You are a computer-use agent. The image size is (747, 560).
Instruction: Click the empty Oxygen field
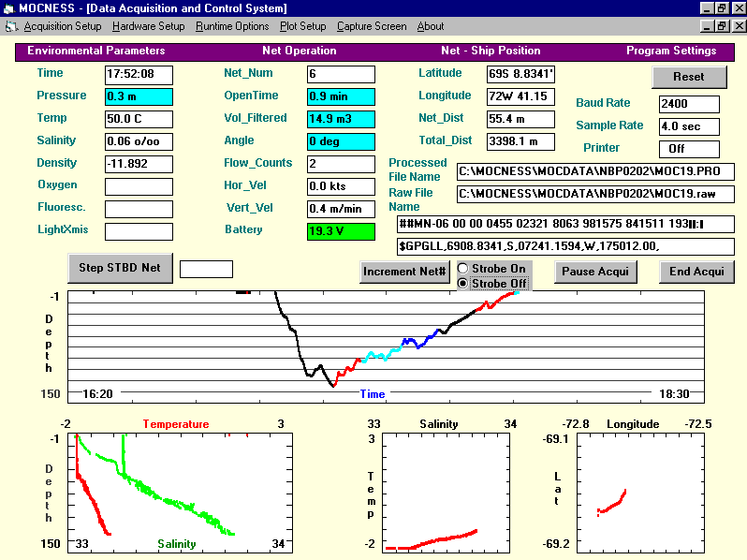(x=139, y=186)
